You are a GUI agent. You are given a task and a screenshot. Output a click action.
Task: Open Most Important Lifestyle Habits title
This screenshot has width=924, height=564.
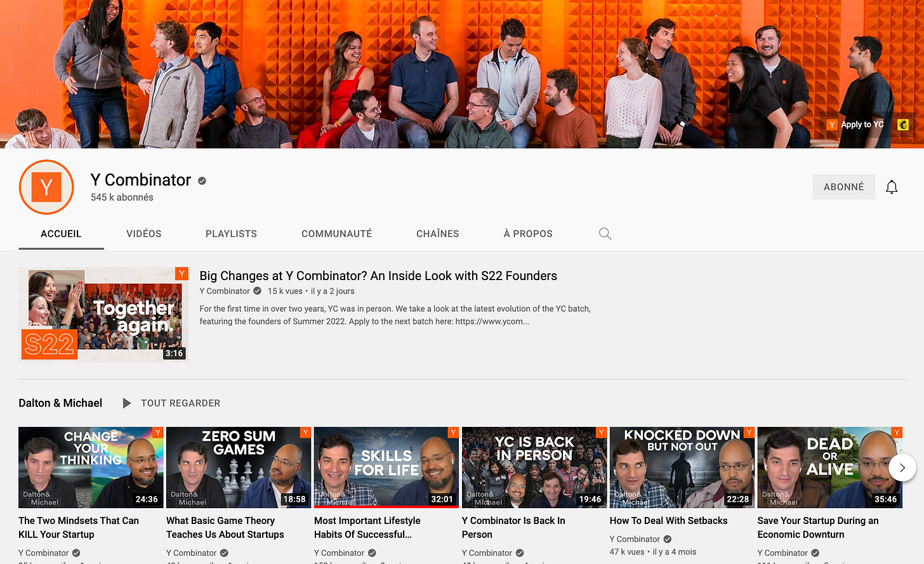(367, 528)
